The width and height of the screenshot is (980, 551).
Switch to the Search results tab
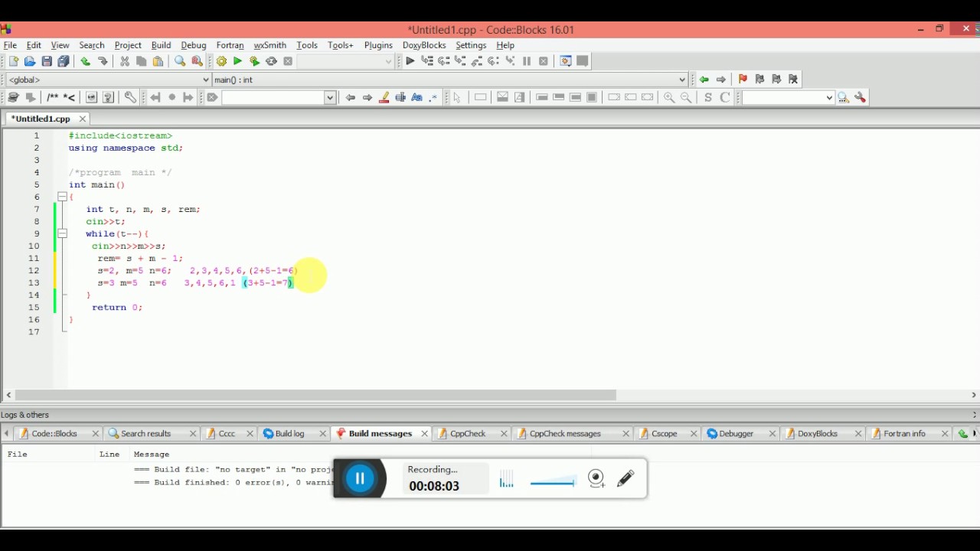tap(145, 433)
